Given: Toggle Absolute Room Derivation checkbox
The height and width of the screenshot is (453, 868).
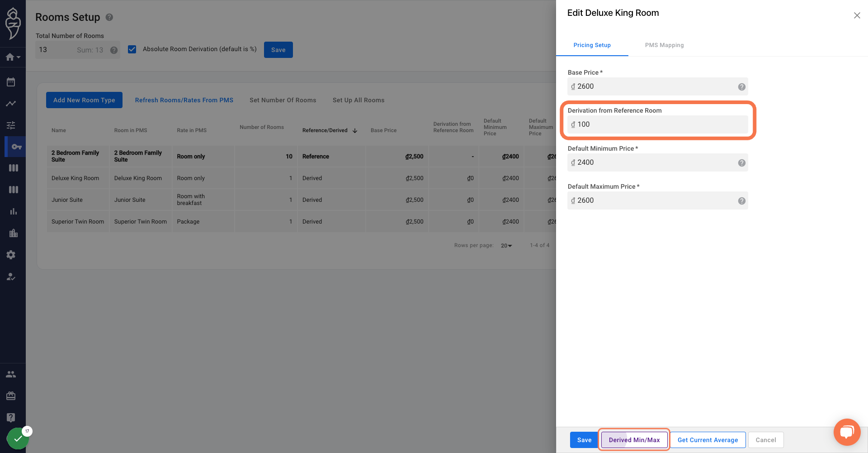Looking at the screenshot, I should tap(132, 49).
